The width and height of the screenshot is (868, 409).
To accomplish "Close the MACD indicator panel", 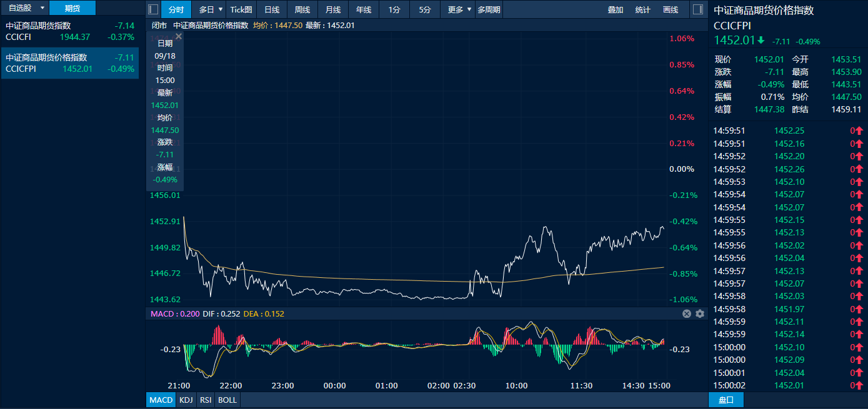I will click(x=687, y=313).
